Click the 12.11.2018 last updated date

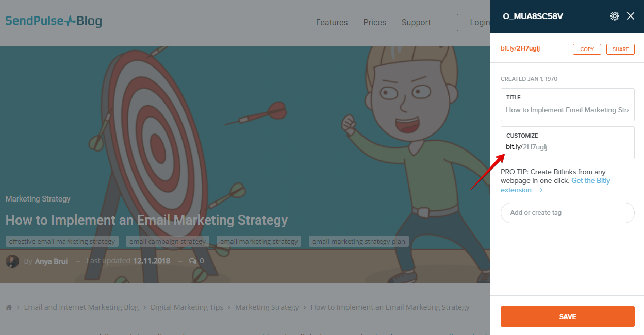point(152,261)
